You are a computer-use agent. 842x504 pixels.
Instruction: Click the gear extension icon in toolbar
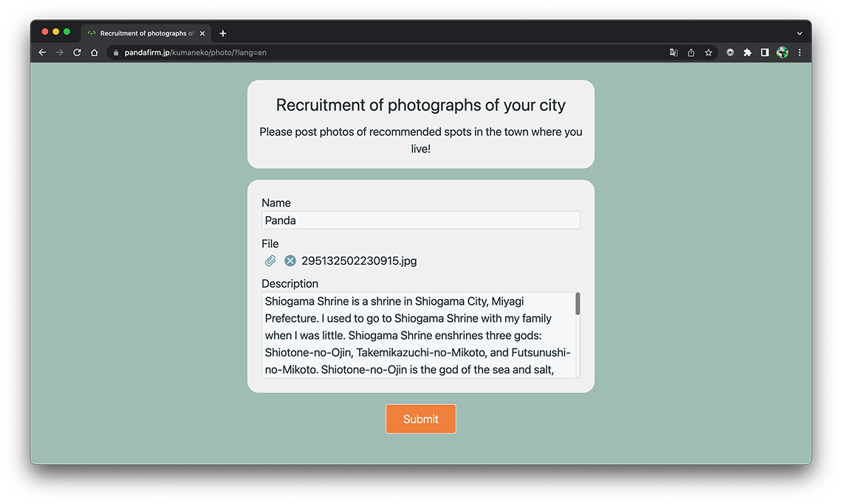coord(730,52)
